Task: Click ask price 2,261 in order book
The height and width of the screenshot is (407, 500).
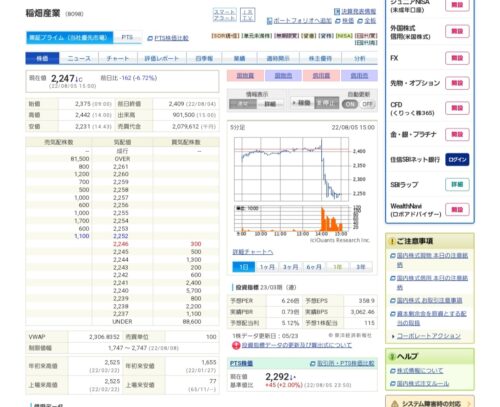Action: point(120,167)
